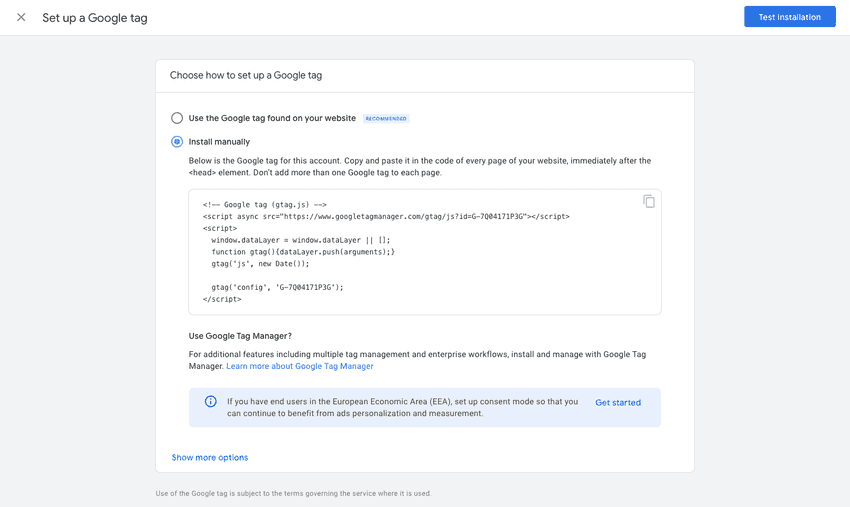Viewport: 850px width, 507px height.
Task: Click the script src URL line in code
Action: [386, 216]
